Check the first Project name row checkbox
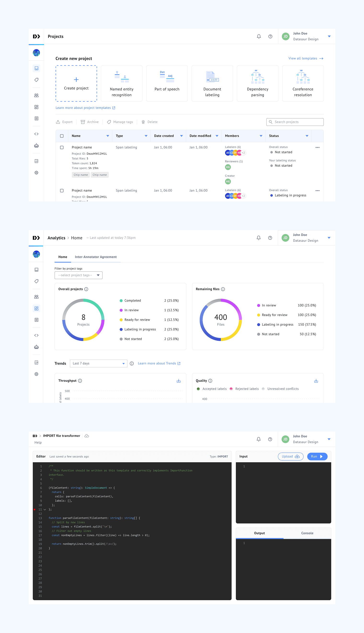The height and width of the screenshot is (633, 364). coord(62,147)
